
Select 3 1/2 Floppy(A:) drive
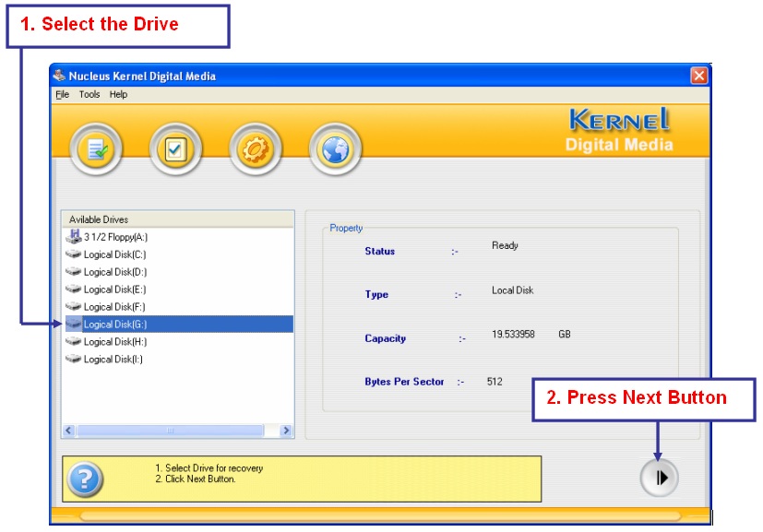pyautogui.click(x=116, y=237)
